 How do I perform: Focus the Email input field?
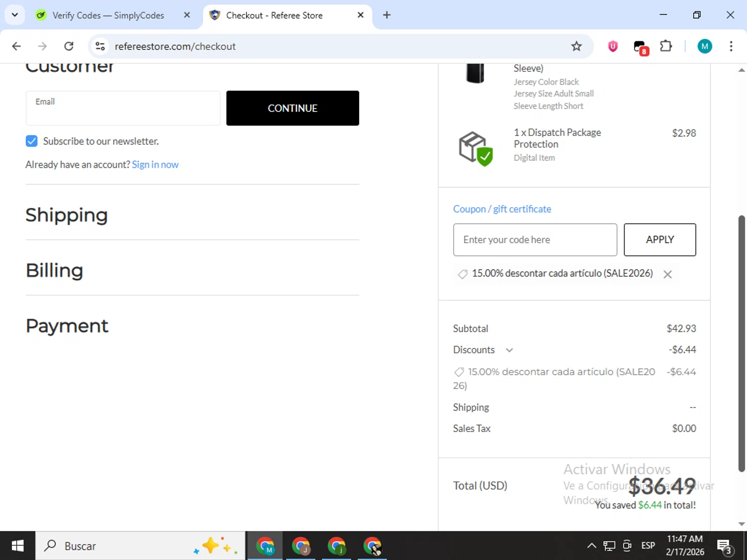point(123,108)
